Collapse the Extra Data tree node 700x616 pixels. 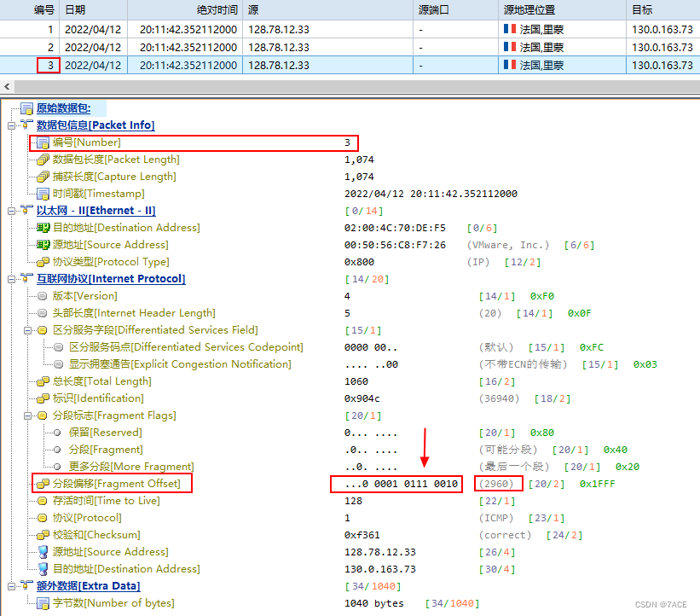[x=12, y=586]
